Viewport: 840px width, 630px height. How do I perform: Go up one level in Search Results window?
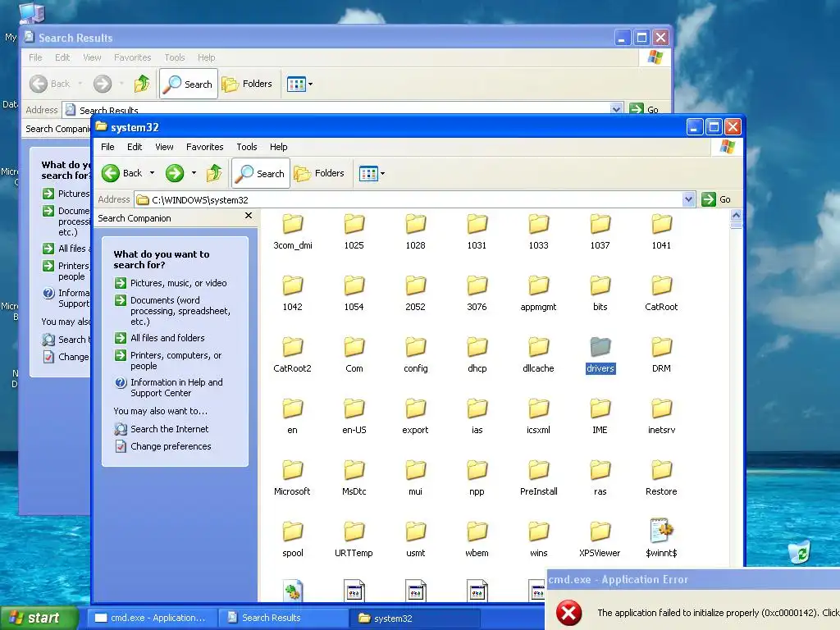click(142, 84)
